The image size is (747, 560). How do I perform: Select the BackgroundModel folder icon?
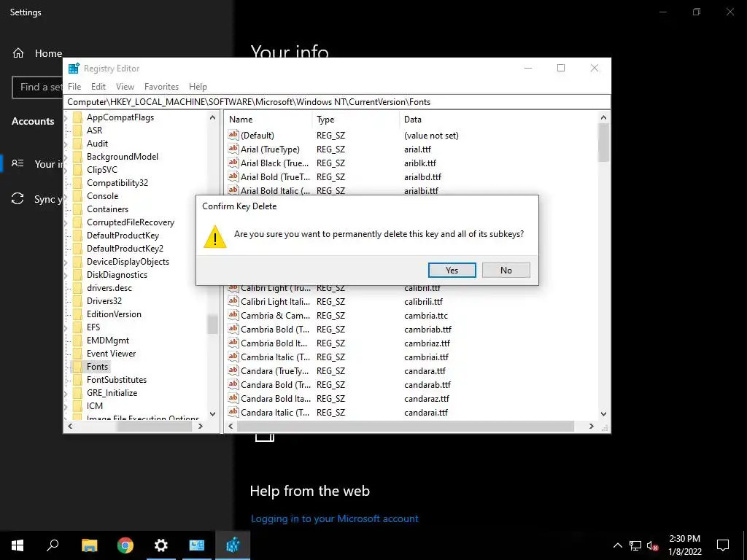click(77, 157)
